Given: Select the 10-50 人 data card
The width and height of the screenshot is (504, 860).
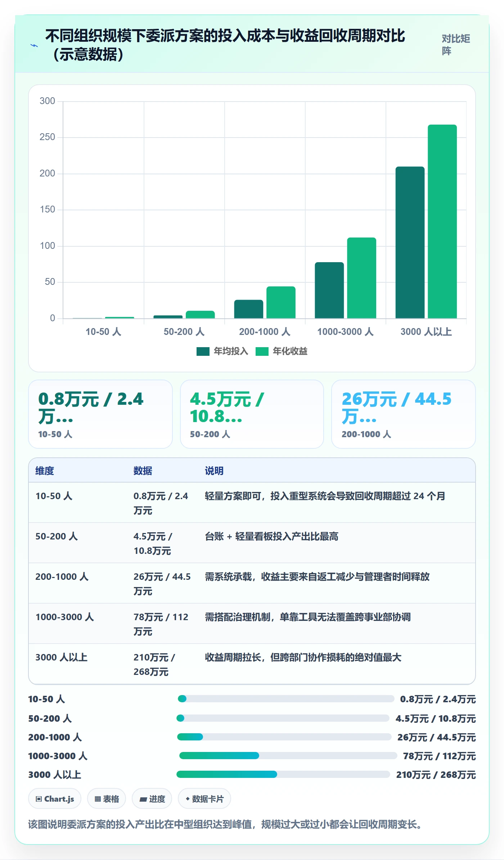Looking at the screenshot, I should click(x=100, y=414).
